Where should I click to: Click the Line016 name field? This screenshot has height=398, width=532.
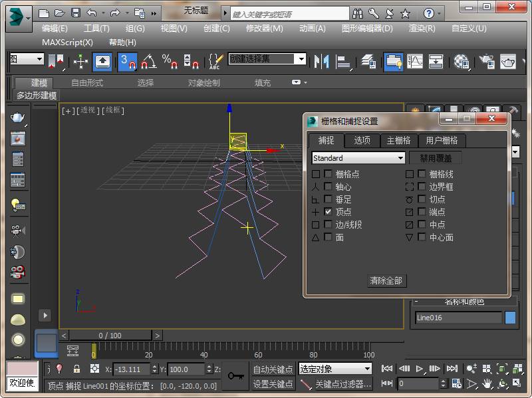click(x=458, y=318)
